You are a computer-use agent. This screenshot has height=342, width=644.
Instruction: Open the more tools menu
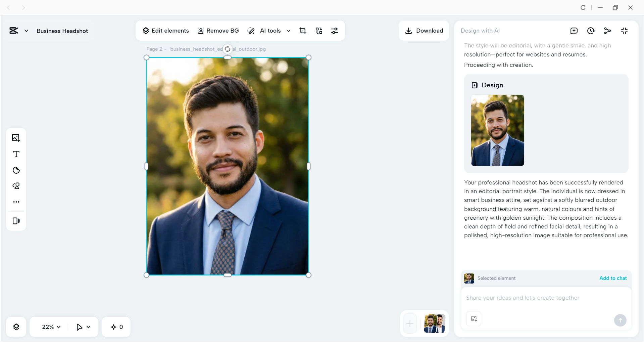pos(16,202)
